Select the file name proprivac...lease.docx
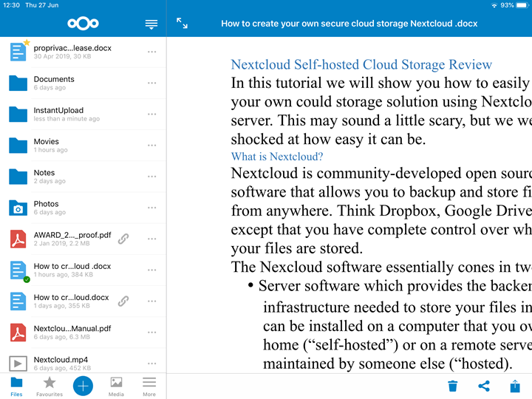This screenshot has width=532, height=399. [x=72, y=48]
